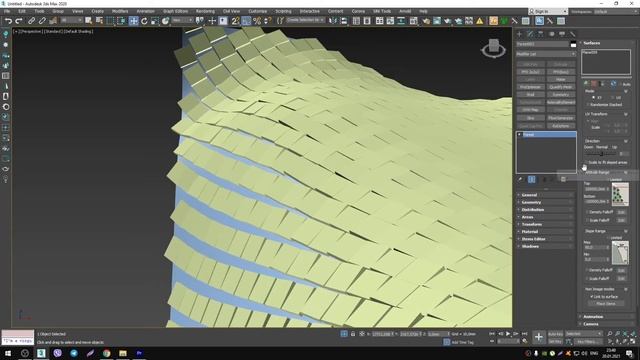This screenshot has height=360, width=640.
Task: Toggle Slope Range Density Falloff checkbox
Action: click(587, 270)
